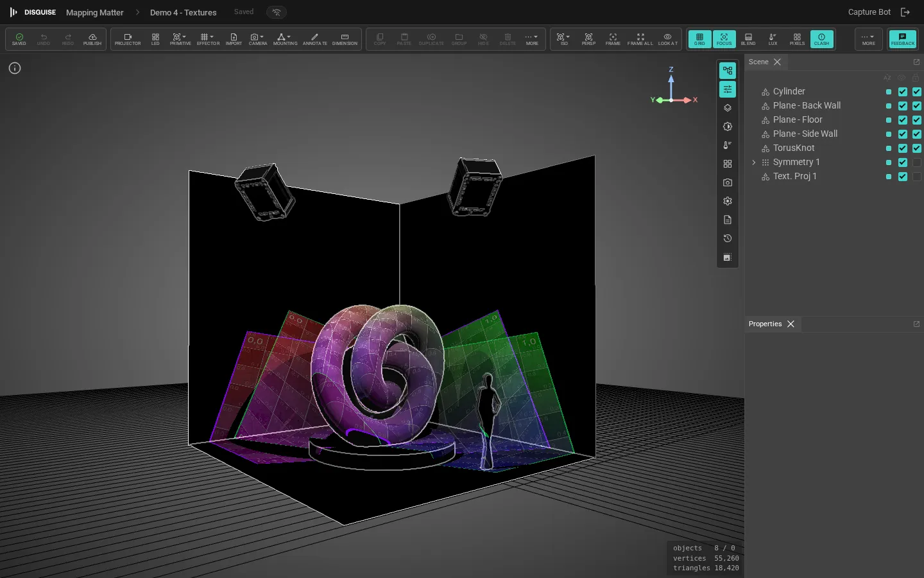Open the scene tree sidebar icon
The image size is (924, 578).
728,71
